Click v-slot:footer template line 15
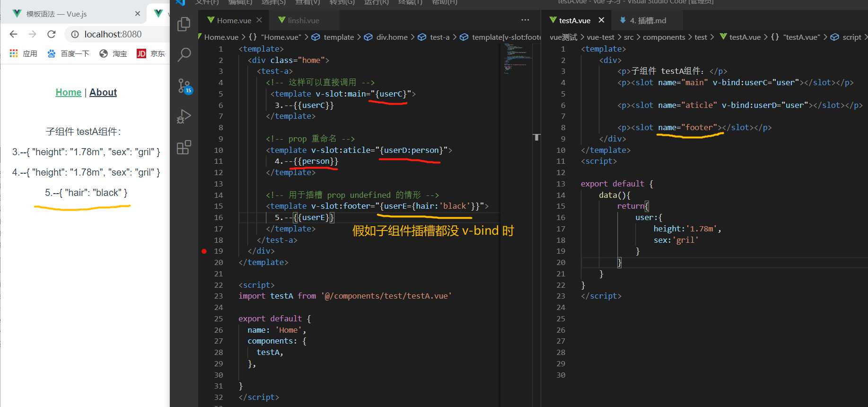 click(377, 206)
